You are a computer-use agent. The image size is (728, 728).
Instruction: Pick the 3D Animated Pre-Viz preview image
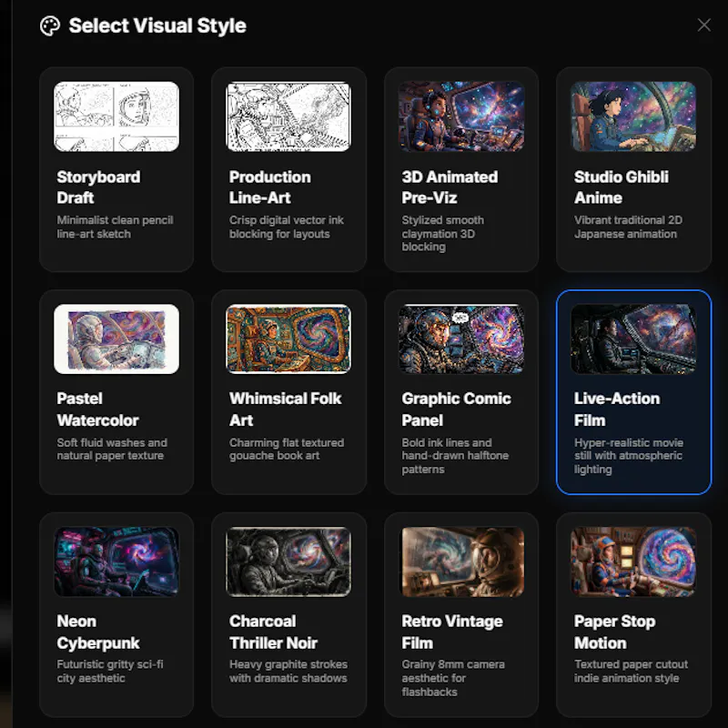click(461, 116)
